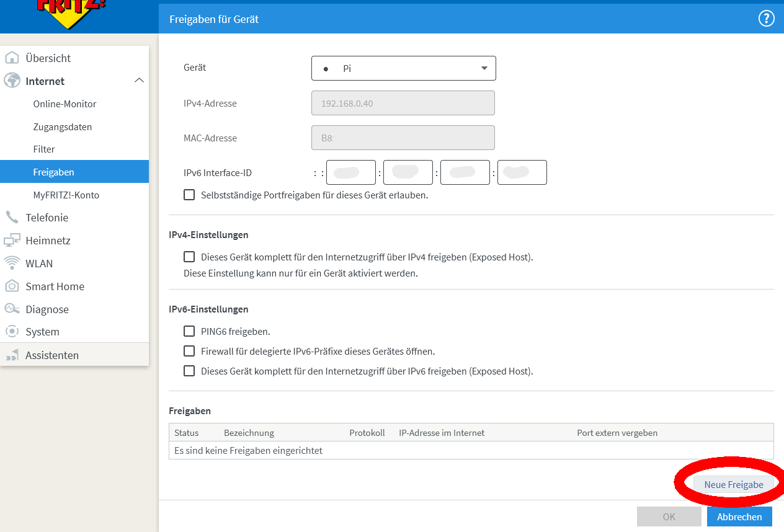Image resolution: width=784 pixels, height=532 pixels.
Task: Click the Internet globe icon
Action: (12, 81)
